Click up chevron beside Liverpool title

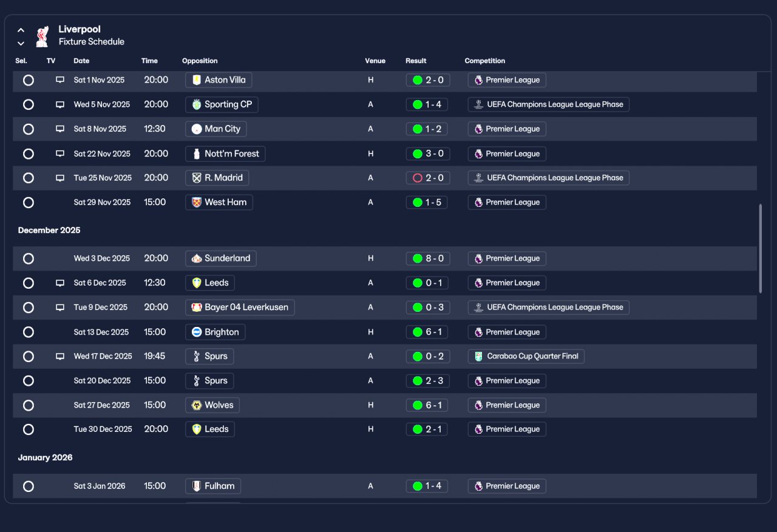point(21,30)
